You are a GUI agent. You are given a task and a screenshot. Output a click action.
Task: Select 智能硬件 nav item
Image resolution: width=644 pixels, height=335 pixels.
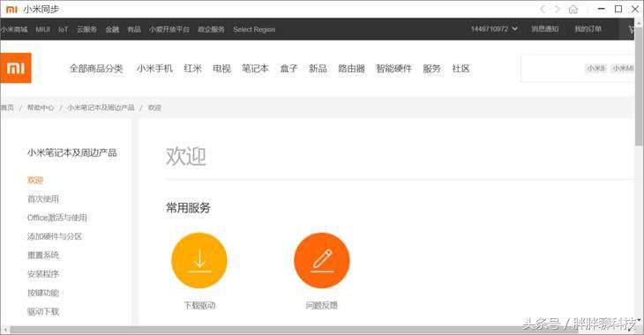(393, 69)
